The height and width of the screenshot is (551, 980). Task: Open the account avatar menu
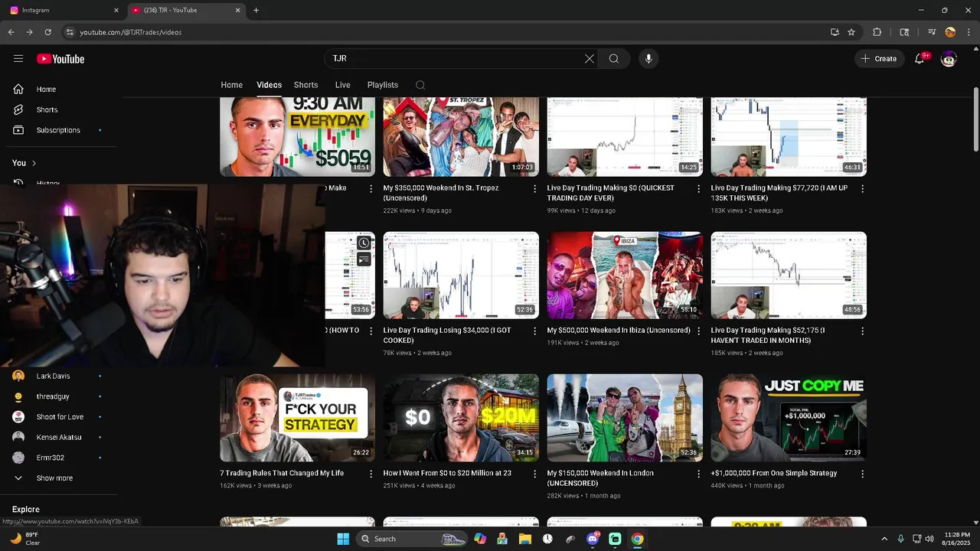click(949, 59)
